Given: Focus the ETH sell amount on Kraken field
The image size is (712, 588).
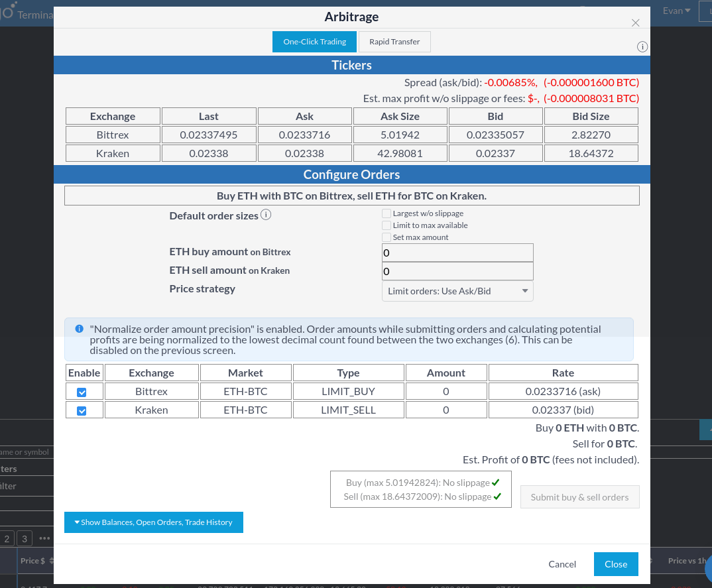Looking at the screenshot, I should (x=457, y=272).
